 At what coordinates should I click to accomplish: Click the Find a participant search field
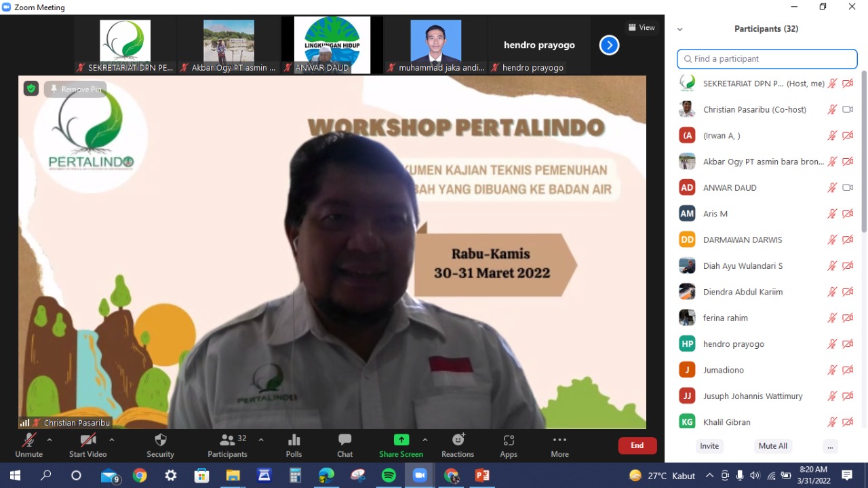click(x=767, y=59)
